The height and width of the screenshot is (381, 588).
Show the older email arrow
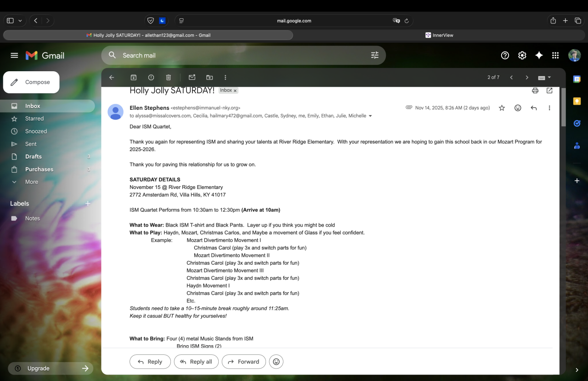(527, 77)
